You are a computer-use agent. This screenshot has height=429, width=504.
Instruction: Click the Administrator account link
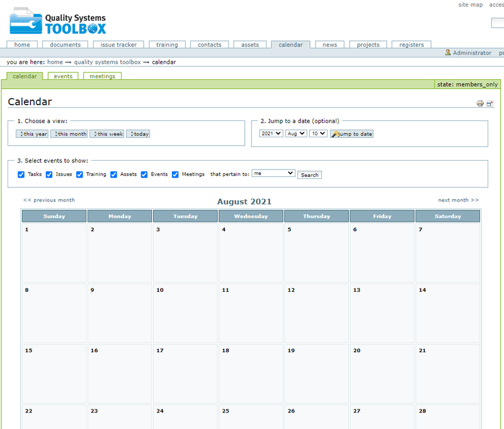click(x=472, y=53)
